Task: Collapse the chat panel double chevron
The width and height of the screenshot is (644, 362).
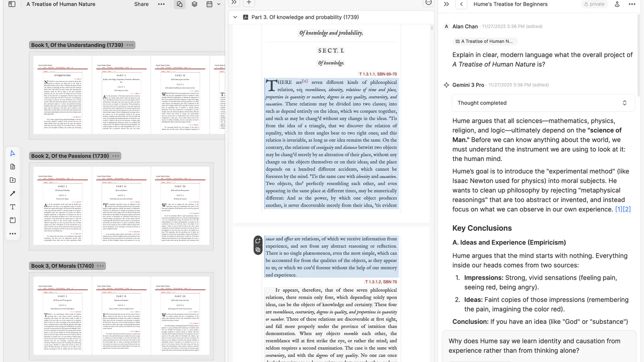Action: click(x=446, y=4)
